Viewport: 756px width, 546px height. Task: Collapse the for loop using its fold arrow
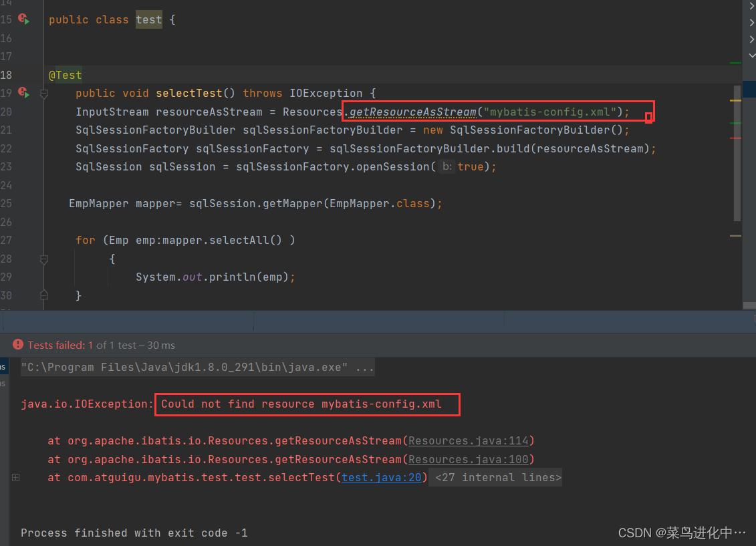click(x=44, y=259)
